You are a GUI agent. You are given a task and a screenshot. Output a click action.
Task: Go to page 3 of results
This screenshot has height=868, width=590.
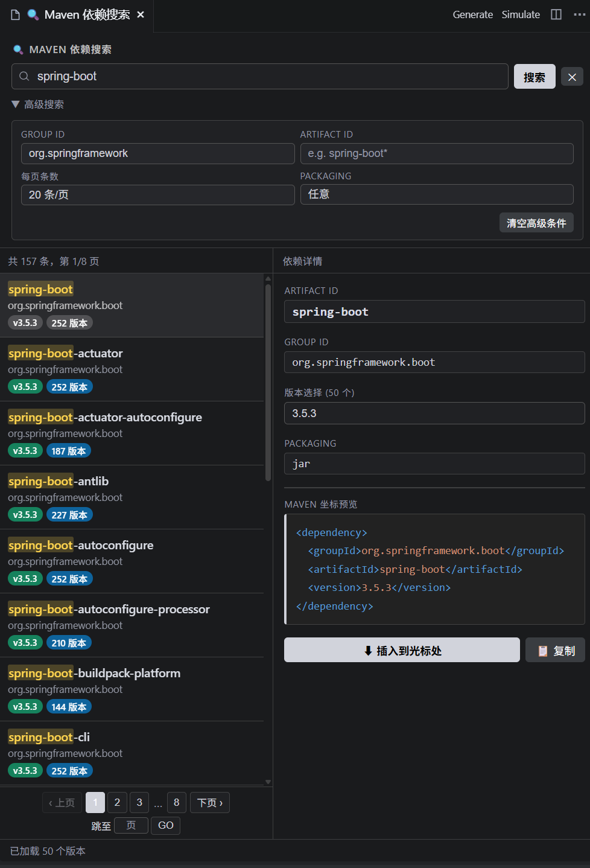coord(139,802)
